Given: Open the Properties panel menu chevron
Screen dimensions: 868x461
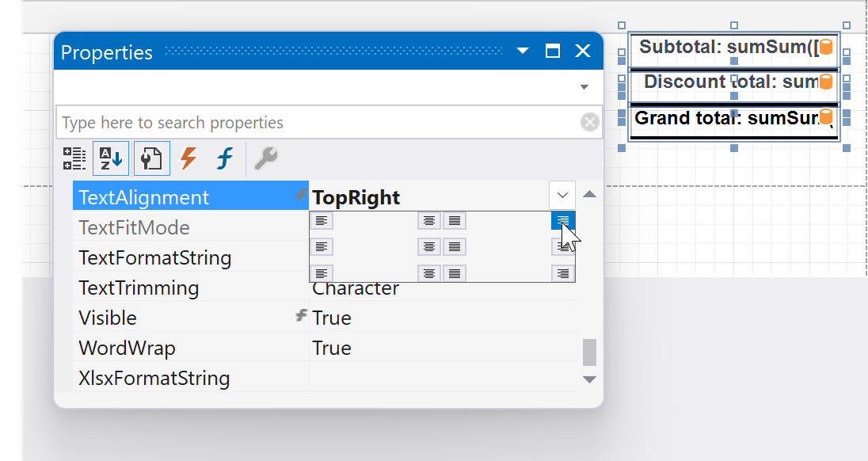Looking at the screenshot, I should pos(522,51).
